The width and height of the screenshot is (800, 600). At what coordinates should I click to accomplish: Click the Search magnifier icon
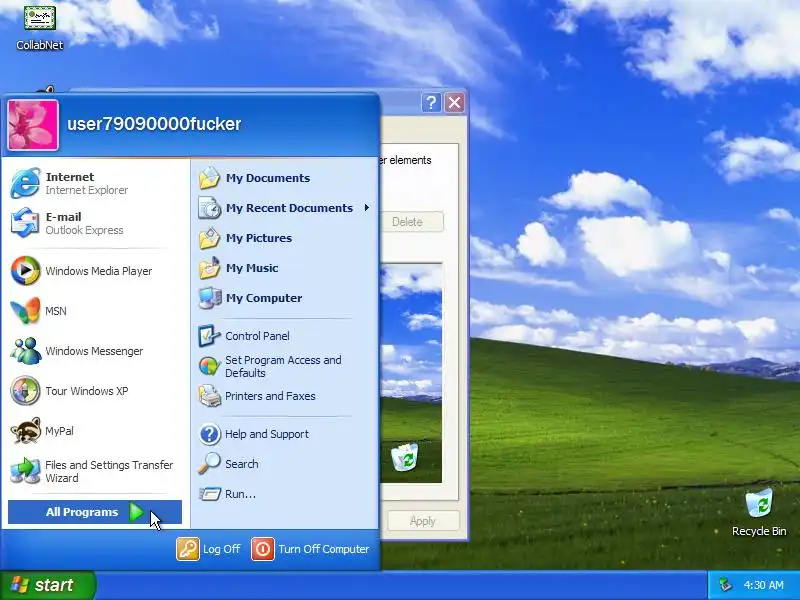pos(209,464)
